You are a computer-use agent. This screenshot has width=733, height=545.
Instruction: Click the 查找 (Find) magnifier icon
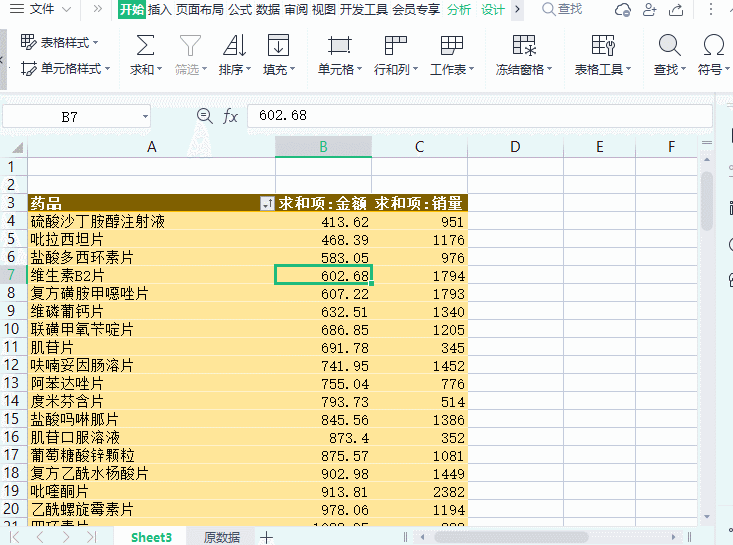[668, 46]
